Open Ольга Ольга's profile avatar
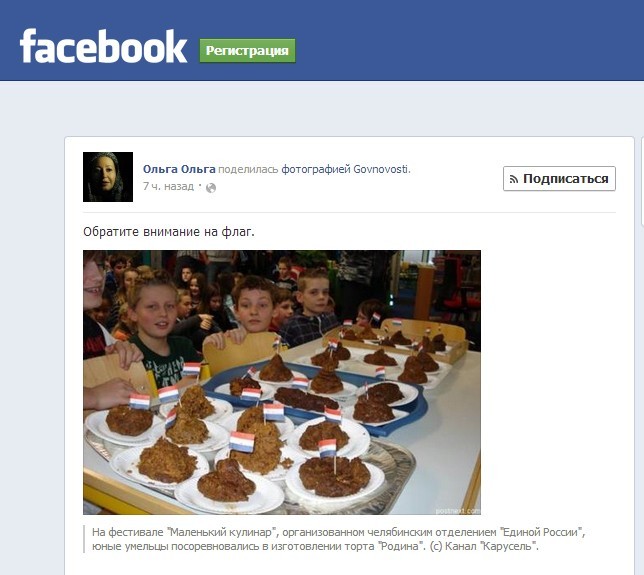 [108, 177]
